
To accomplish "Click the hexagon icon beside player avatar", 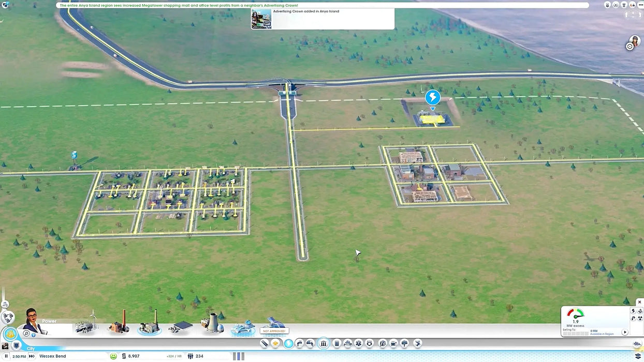I will click(x=630, y=47).
